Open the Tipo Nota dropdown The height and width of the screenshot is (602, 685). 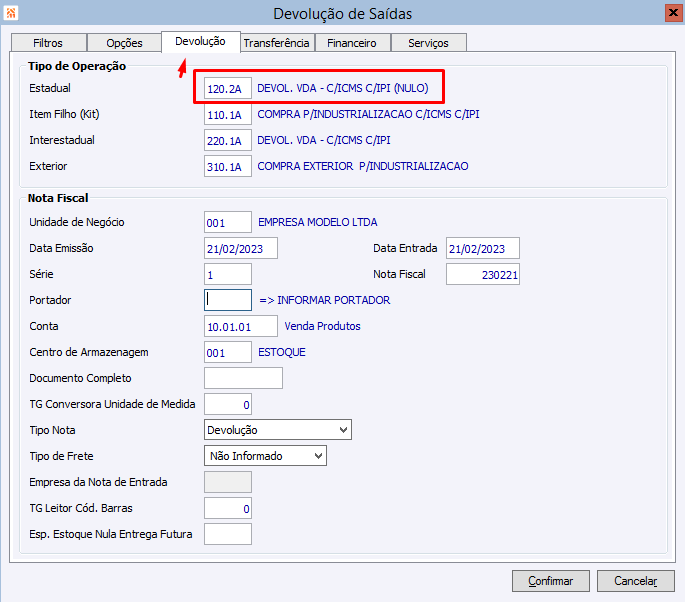[278, 430]
